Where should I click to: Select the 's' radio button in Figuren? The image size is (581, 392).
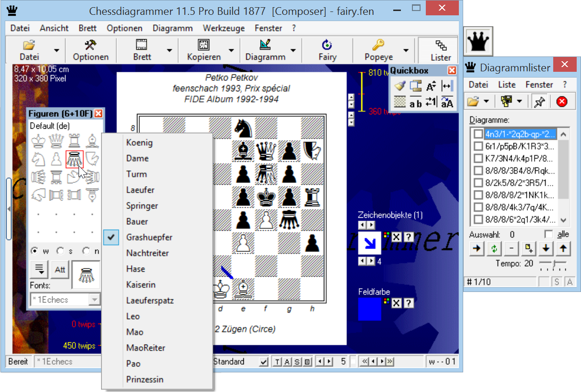60,251
